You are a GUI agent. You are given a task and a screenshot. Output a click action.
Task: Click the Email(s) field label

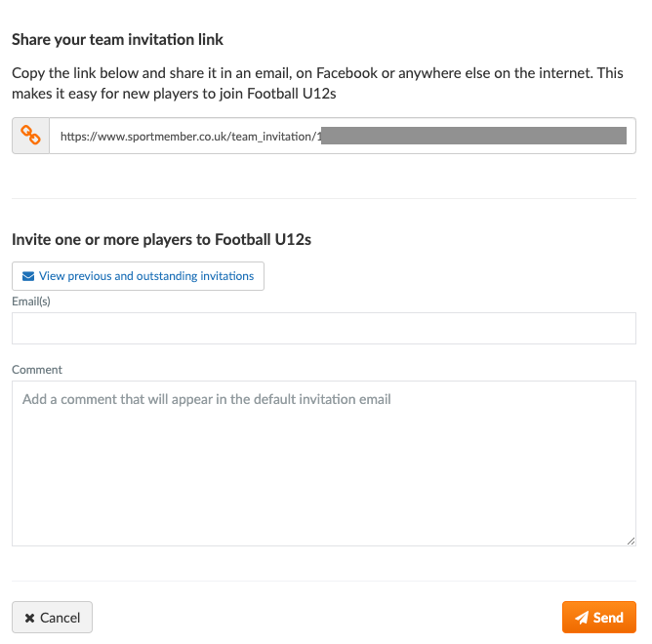click(31, 302)
